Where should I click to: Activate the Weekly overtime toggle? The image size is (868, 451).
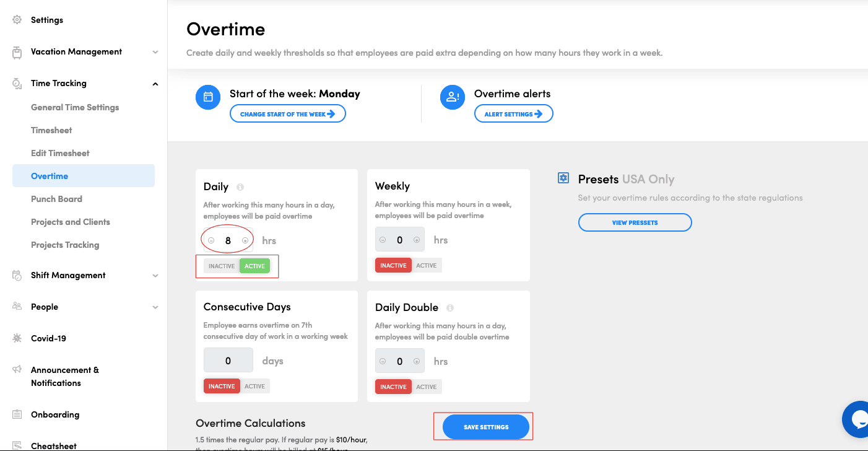pyautogui.click(x=427, y=265)
